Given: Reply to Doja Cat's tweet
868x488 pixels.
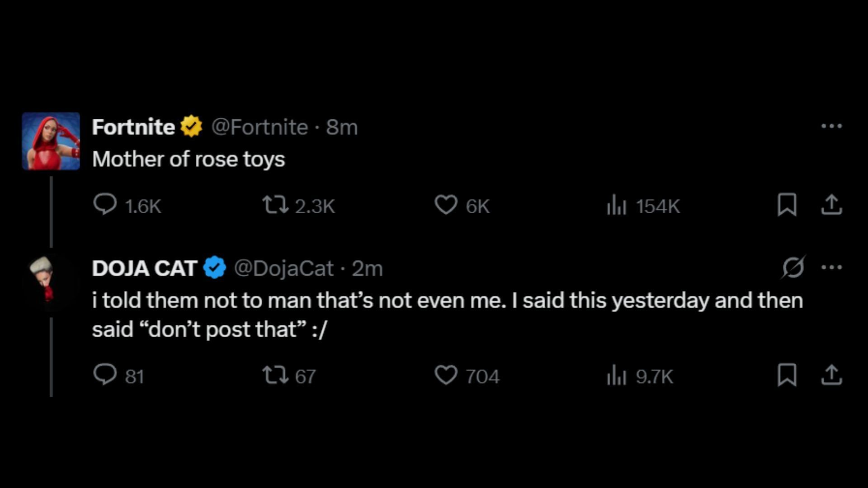Looking at the screenshot, I should [x=105, y=375].
